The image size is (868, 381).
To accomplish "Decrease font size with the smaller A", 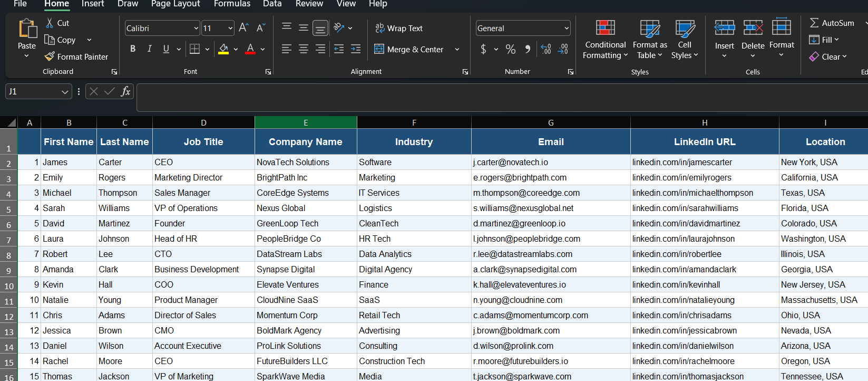I will [261, 28].
